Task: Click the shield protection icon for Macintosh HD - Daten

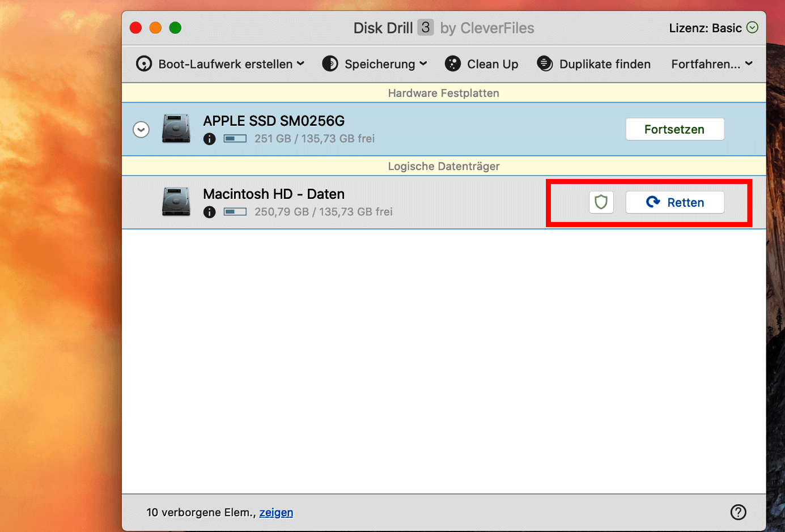Action: (x=601, y=202)
